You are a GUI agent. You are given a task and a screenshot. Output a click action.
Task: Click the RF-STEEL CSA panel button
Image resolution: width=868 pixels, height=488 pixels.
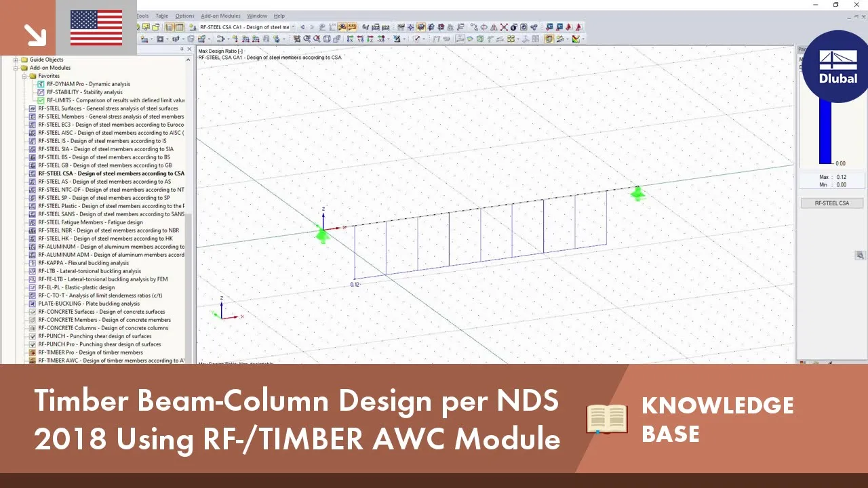[831, 203]
